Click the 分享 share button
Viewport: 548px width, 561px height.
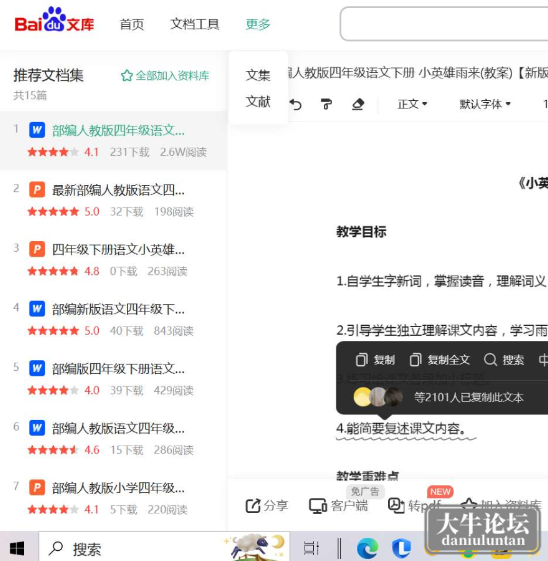coord(267,506)
